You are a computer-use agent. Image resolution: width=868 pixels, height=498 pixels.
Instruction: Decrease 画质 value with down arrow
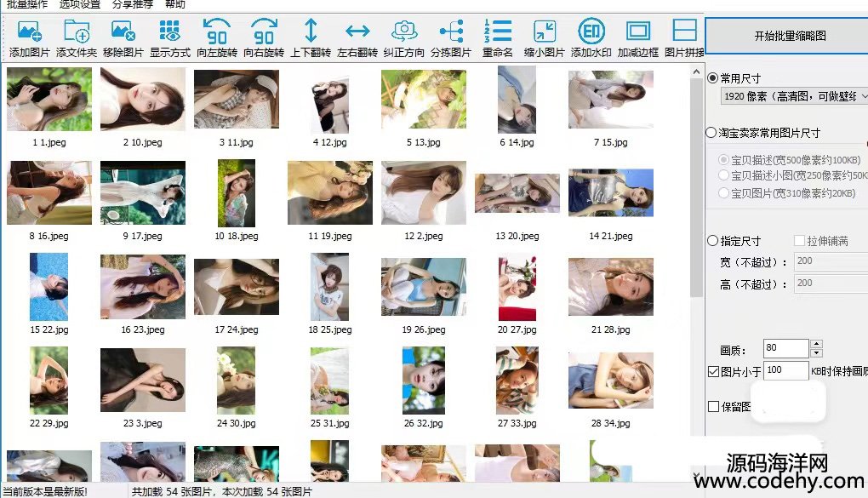pos(817,353)
